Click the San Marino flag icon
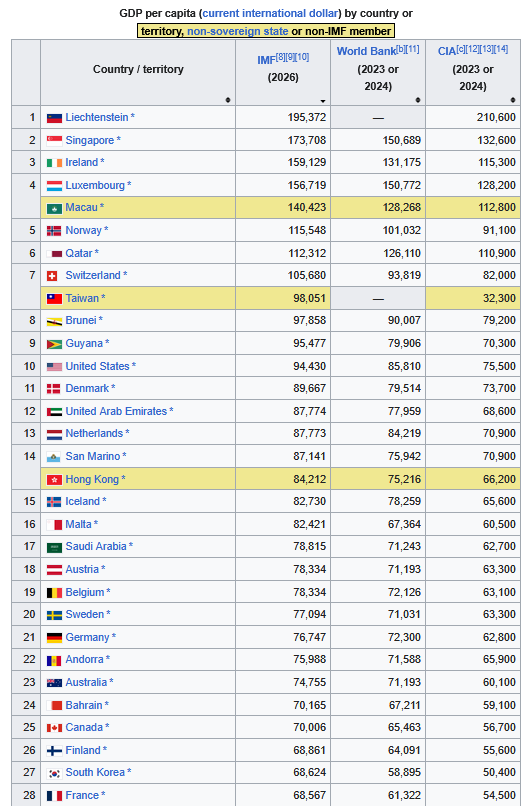The height and width of the screenshot is (806, 523). click(x=53, y=456)
